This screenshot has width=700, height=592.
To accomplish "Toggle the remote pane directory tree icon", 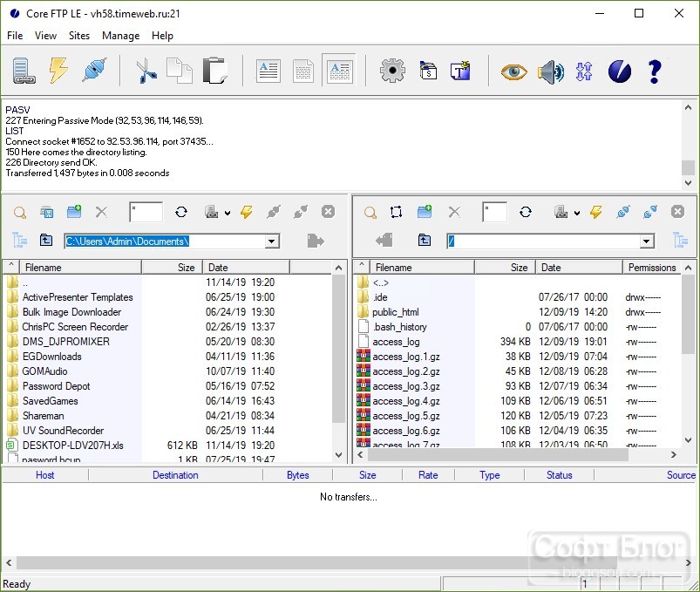I will coord(680,240).
